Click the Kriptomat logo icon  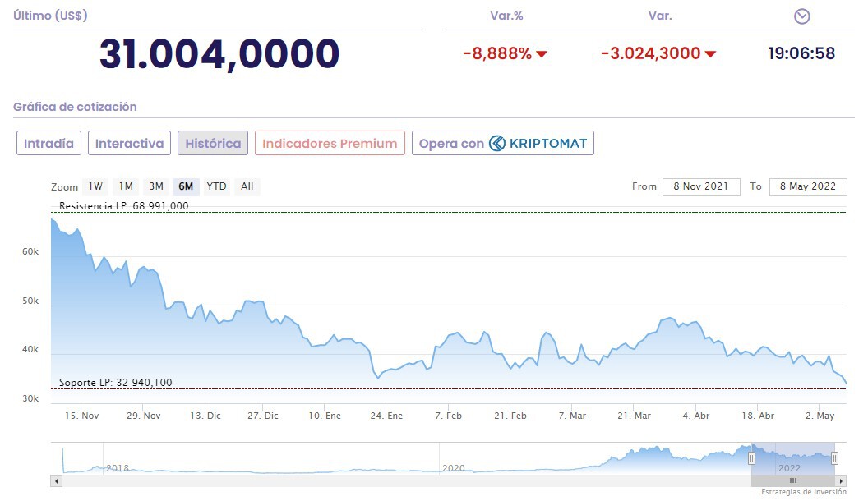coord(497,143)
